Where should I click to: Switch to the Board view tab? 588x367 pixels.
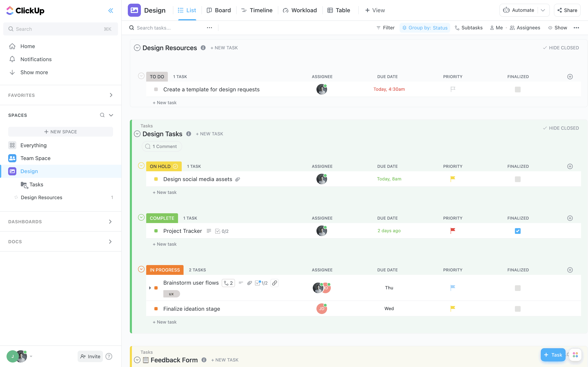[x=219, y=10]
